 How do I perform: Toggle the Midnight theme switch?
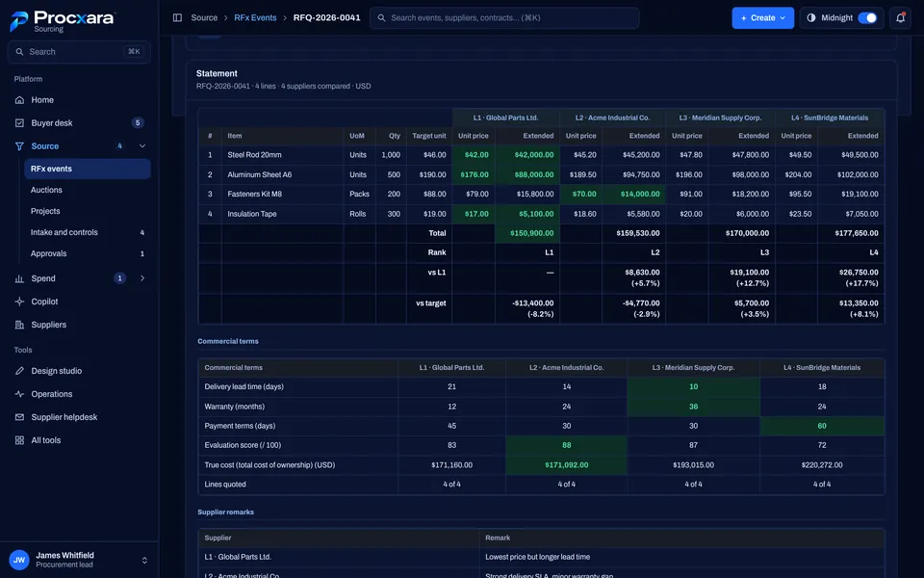point(867,17)
